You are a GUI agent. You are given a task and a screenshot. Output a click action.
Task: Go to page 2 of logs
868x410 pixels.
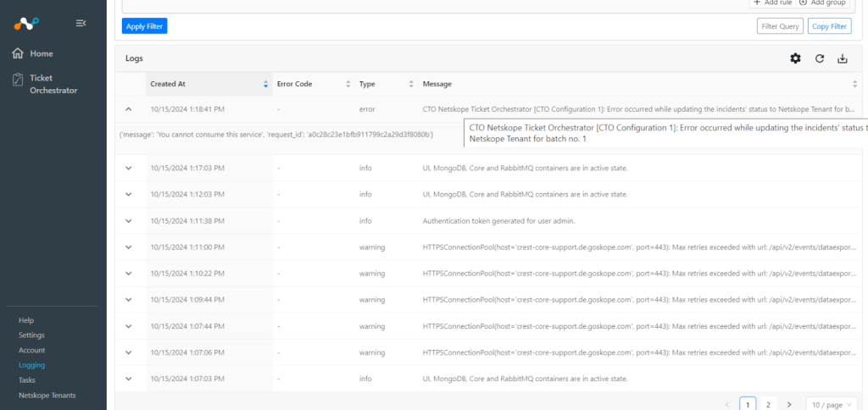point(768,405)
